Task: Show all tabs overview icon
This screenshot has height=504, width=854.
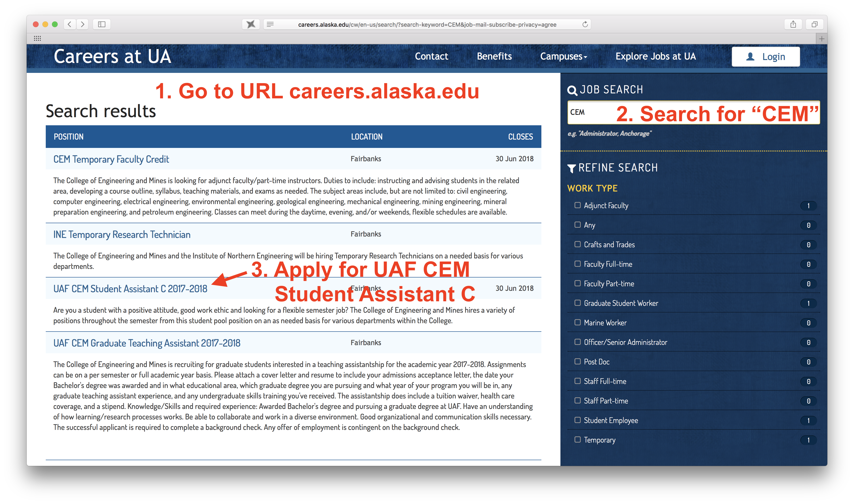Action: pyautogui.click(x=814, y=24)
